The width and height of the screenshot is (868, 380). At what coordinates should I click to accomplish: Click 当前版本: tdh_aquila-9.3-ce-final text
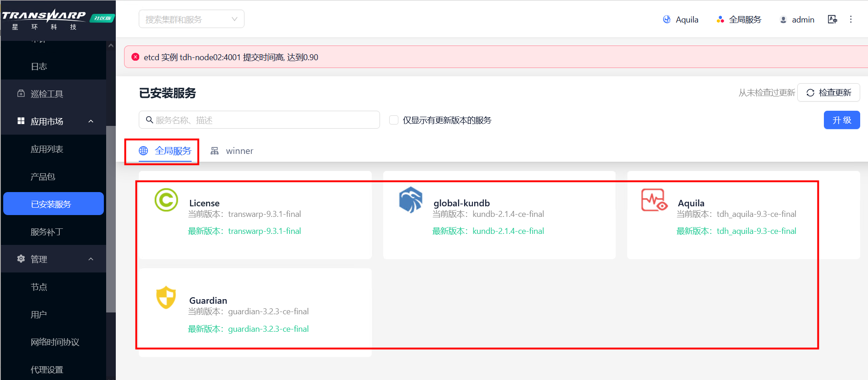[737, 214]
